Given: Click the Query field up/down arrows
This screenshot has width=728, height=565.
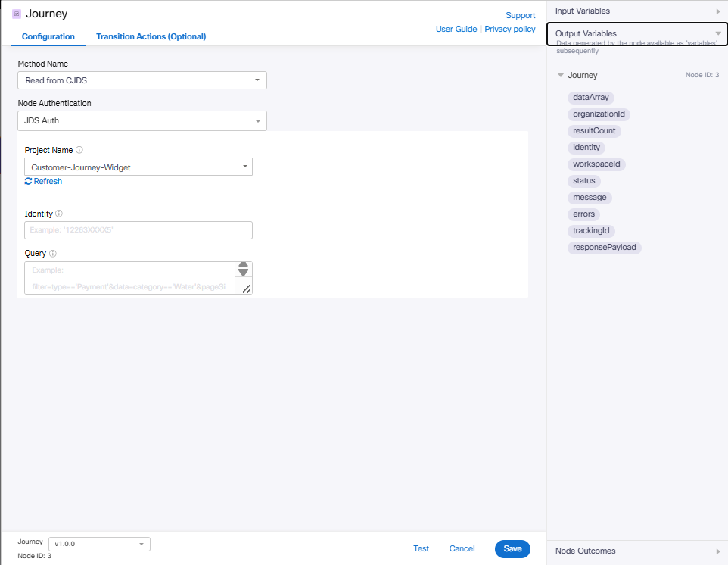Looking at the screenshot, I should click(x=243, y=269).
